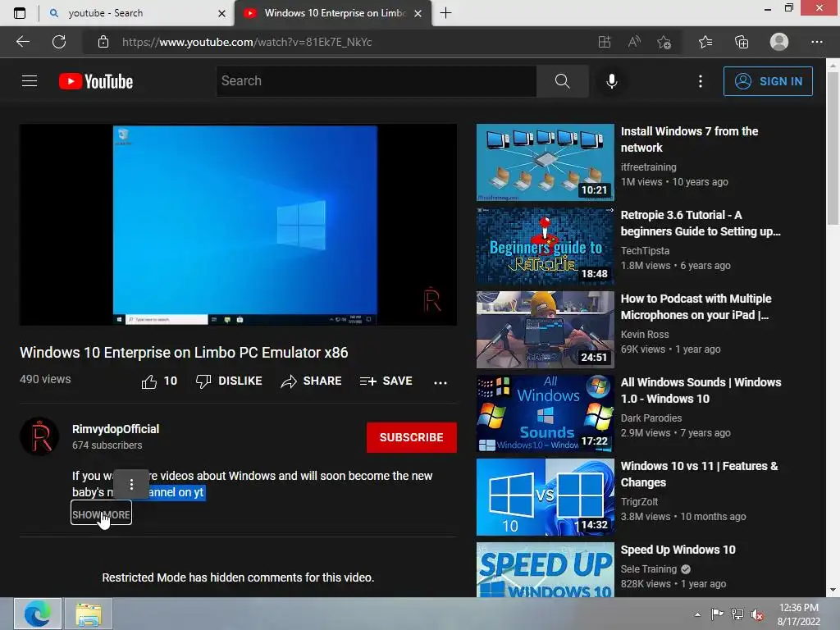Image resolution: width=840 pixels, height=630 pixels.
Task: Click the browser refresh button
Action: pyautogui.click(x=59, y=42)
